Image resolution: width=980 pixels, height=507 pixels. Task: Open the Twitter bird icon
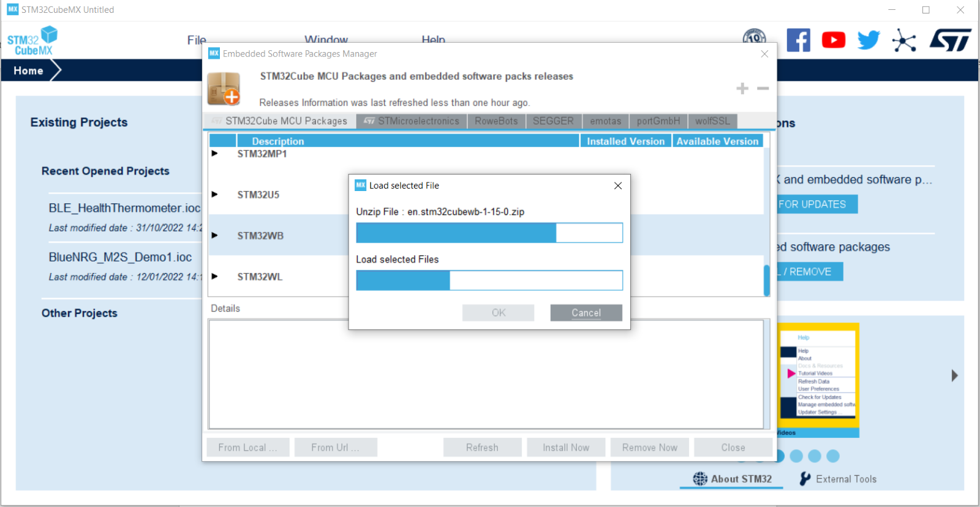(869, 40)
